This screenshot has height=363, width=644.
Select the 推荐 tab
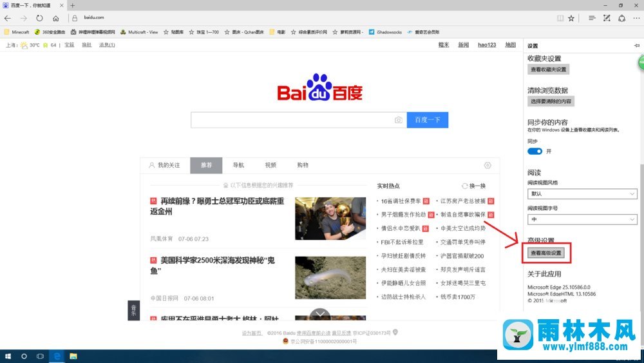[x=206, y=165]
